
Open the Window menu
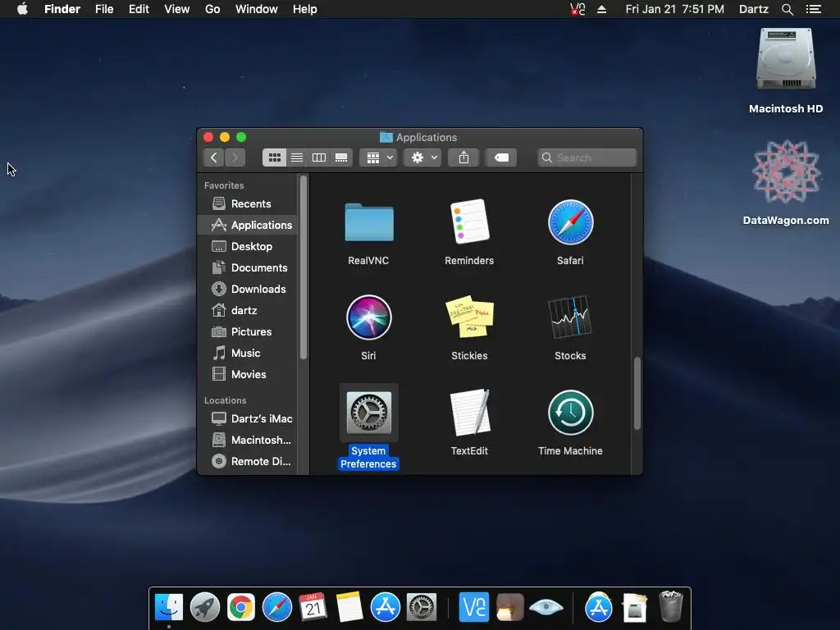click(x=257, y=9)
